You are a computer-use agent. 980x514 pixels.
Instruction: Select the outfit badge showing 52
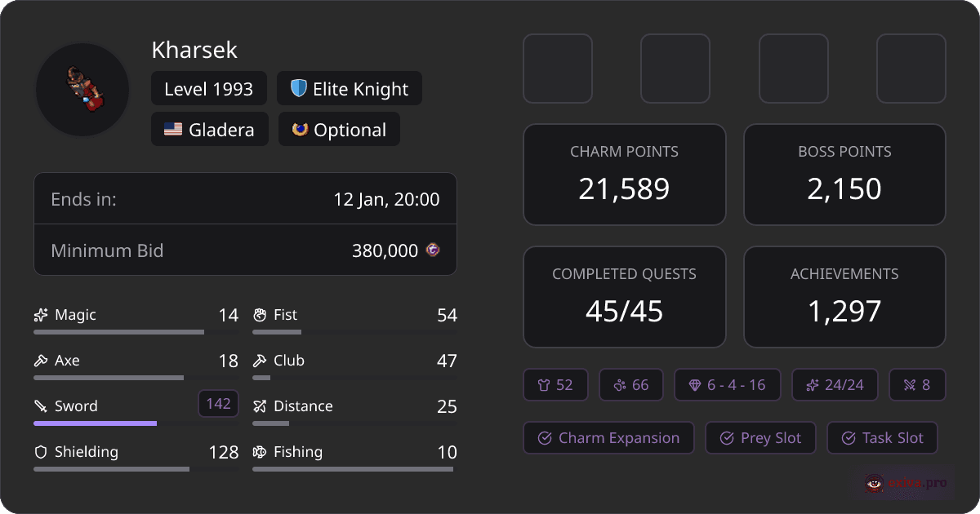[555, 384]
